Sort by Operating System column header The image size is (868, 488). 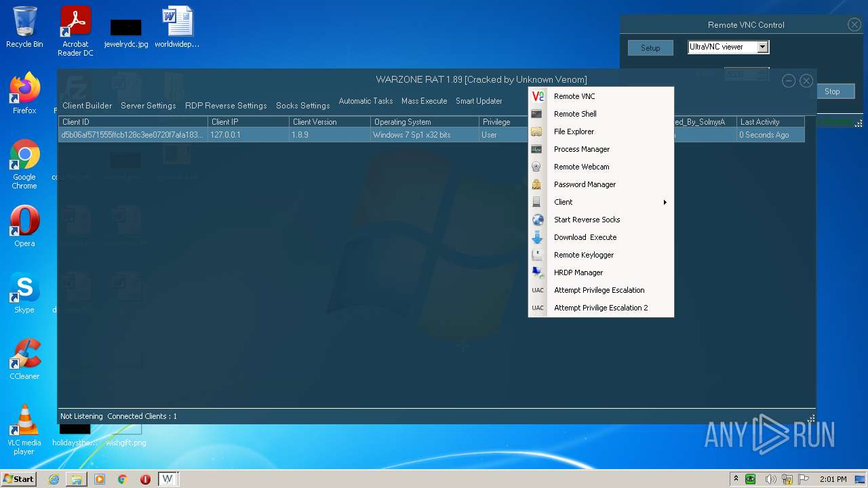coord(425,122)
